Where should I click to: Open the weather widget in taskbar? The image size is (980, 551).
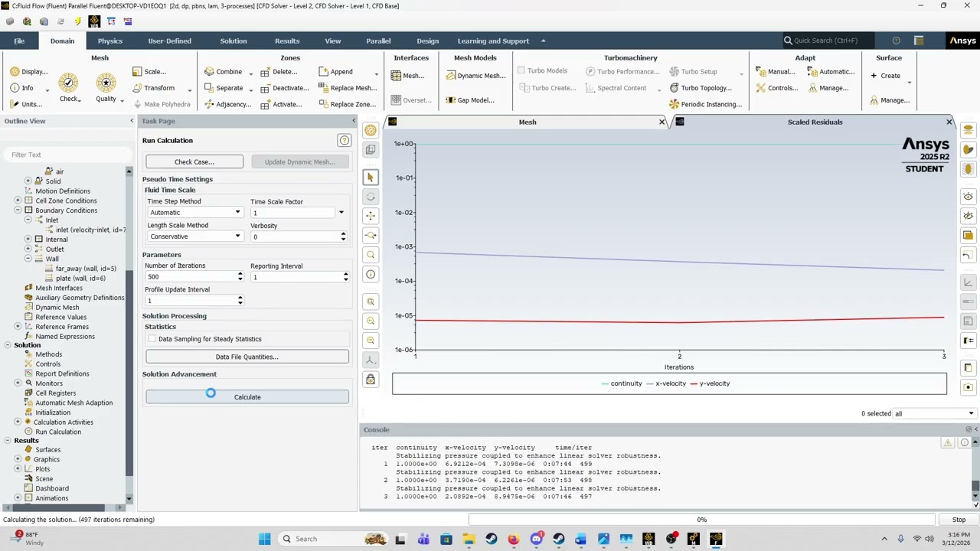26,539
